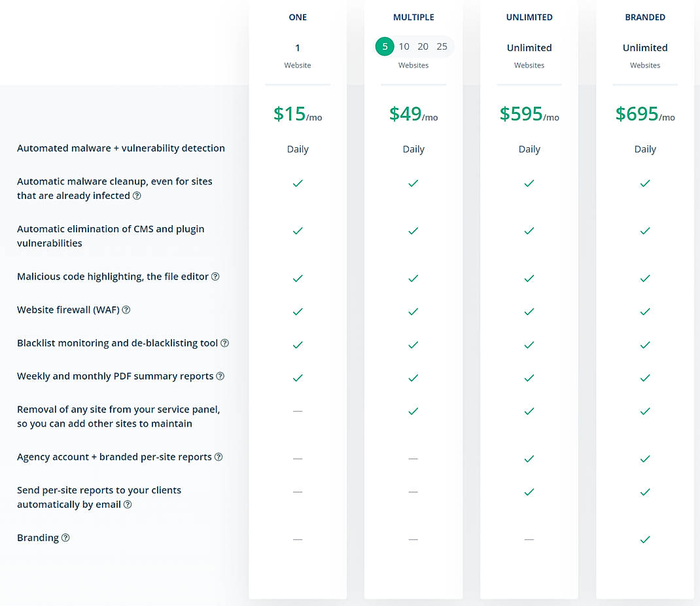Select the 10 websites option

click(404, 46)
